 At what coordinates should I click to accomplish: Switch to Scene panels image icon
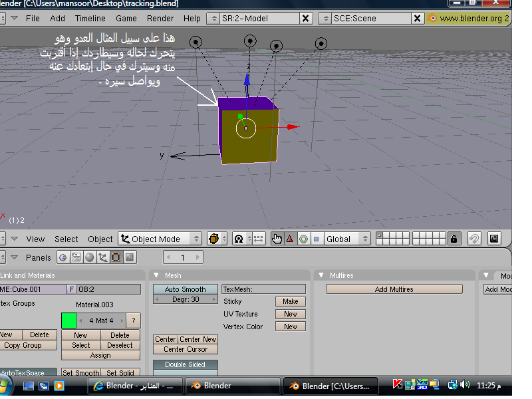[130, 257]
